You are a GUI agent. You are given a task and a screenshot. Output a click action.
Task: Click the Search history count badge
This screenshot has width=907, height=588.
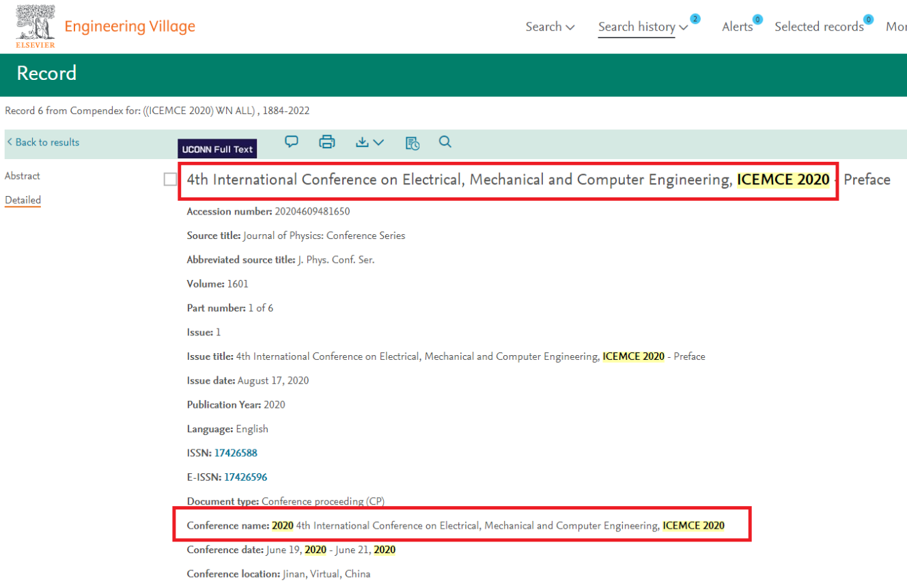pyautogui.click(x=695, y=19)
